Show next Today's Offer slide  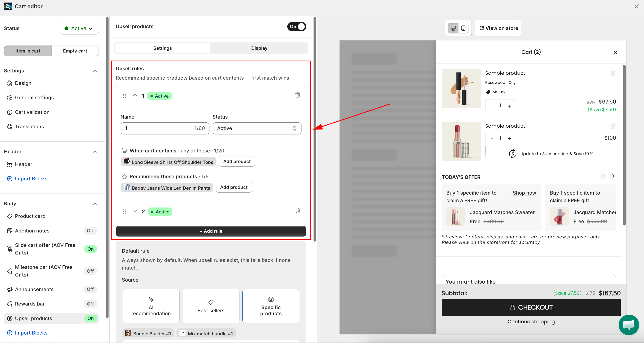pos(613,176)
